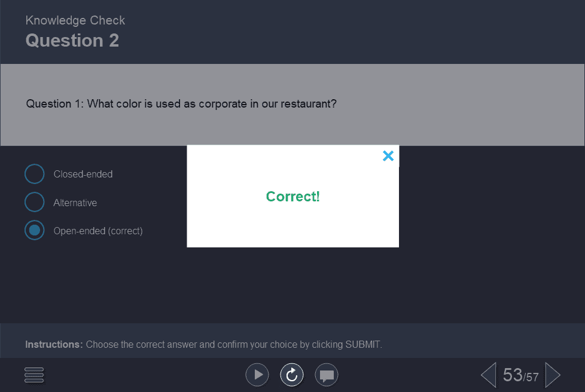Open the comments speech-bubble icon
Viewport: 585px width, 392px height.
pyautogui.click(x=327, y=375)
